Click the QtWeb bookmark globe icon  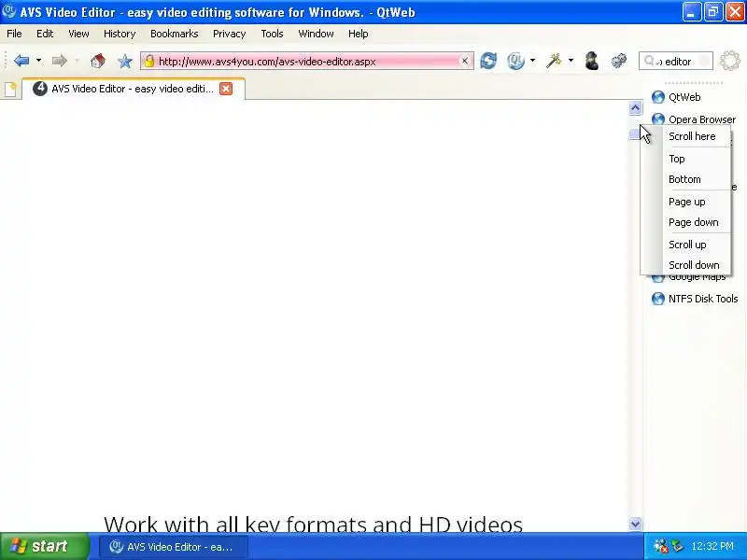tap(658, 97)
